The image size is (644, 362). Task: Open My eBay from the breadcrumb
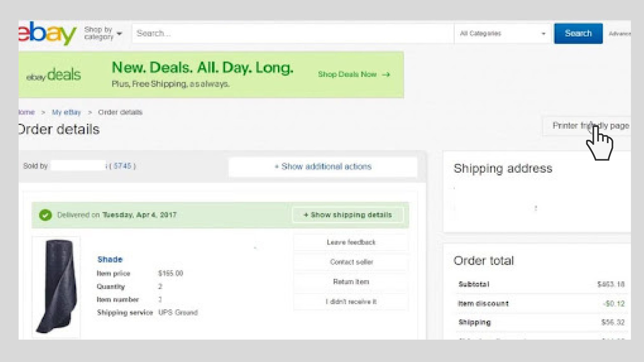[67, 112]
